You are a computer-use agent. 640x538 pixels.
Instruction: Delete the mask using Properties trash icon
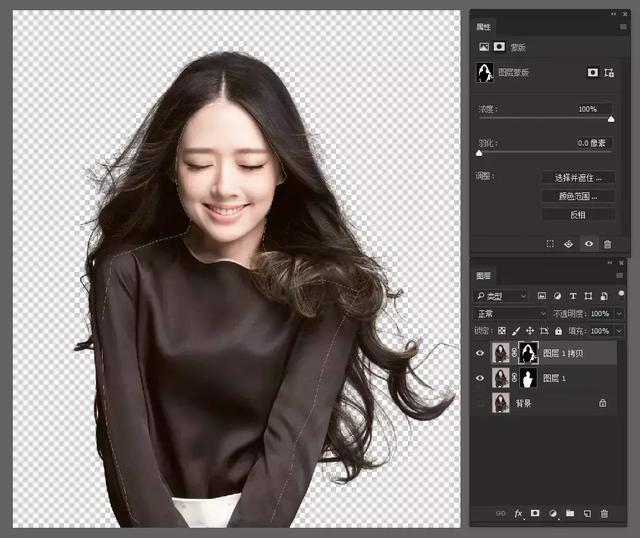tap(607, 244)
